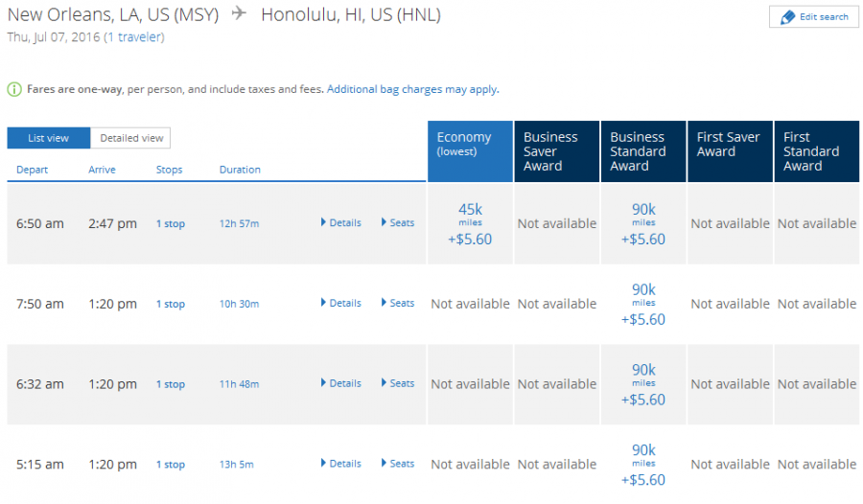Click the 1 traveler link

click(134, 37)
